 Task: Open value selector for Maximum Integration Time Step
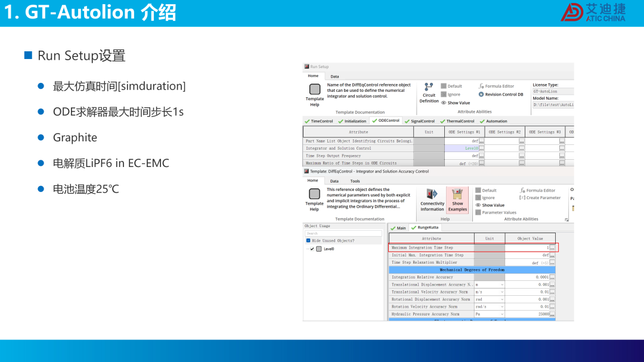tap(552, 247)
